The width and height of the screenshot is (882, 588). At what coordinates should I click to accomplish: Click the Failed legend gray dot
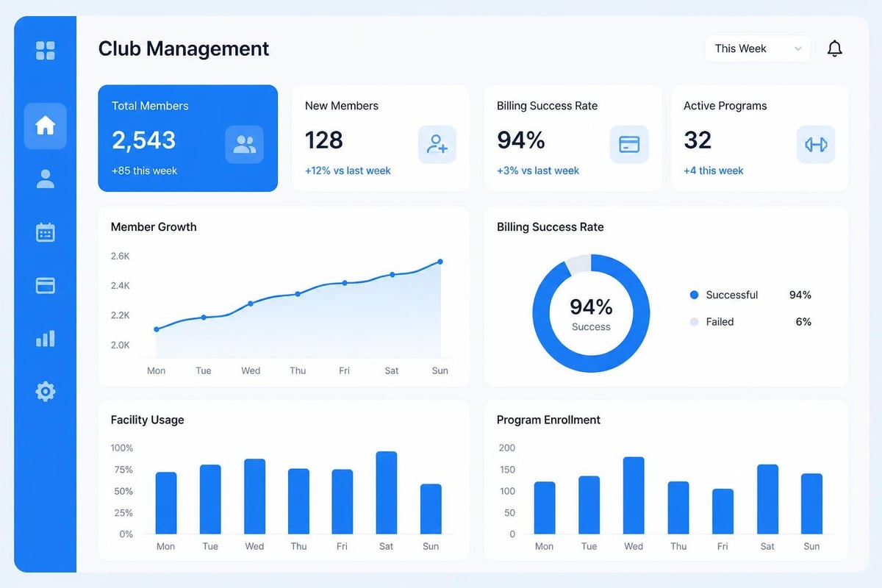coord(694,322)
